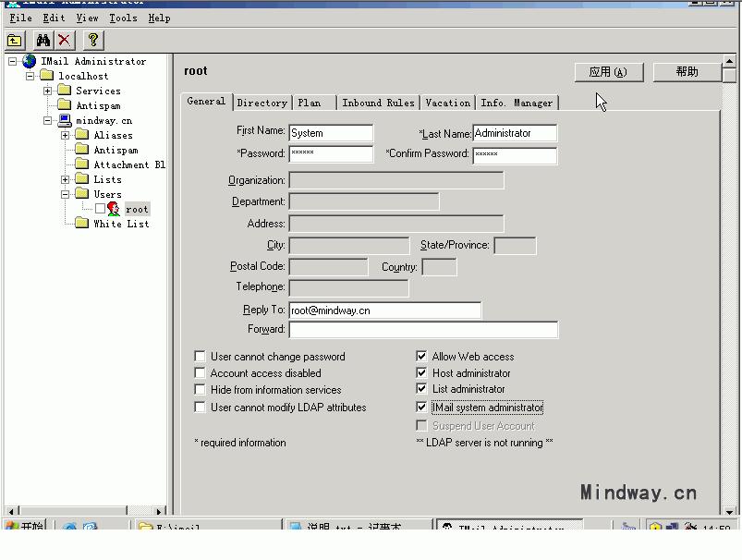Collapse the IMail Administrator root node

point(12,61)
